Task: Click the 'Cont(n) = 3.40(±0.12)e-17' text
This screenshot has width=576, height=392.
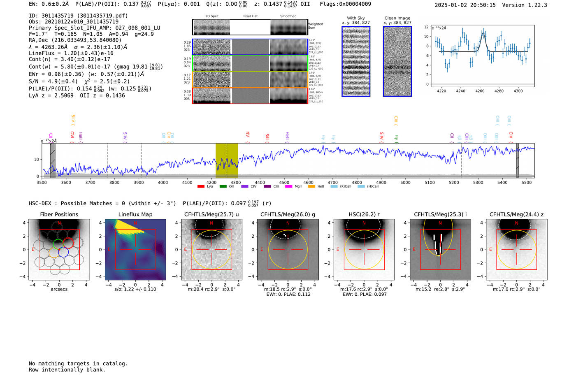Action: 70,59
